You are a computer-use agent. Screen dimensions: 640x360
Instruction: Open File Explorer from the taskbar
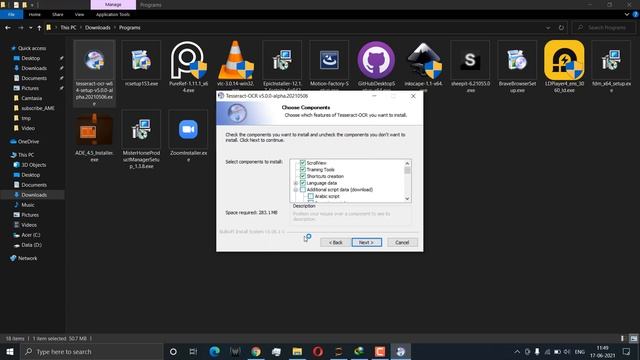(297, 351)
